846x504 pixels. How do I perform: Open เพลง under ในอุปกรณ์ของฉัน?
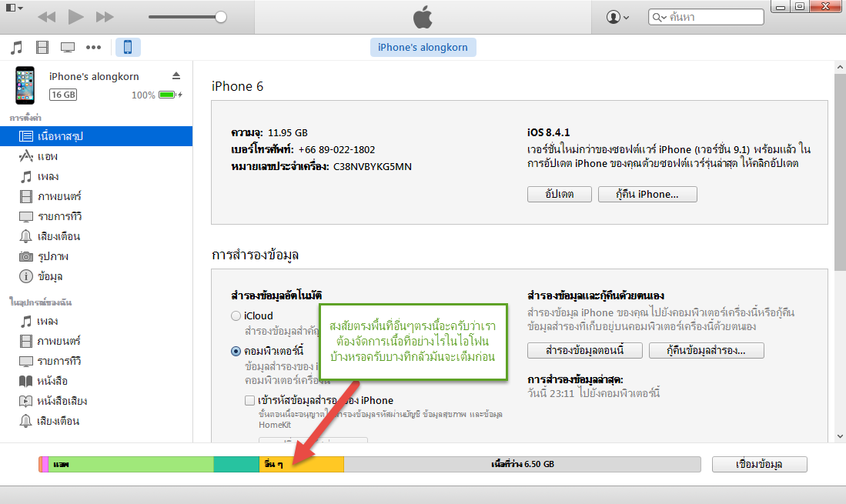[x=96, y=322]
